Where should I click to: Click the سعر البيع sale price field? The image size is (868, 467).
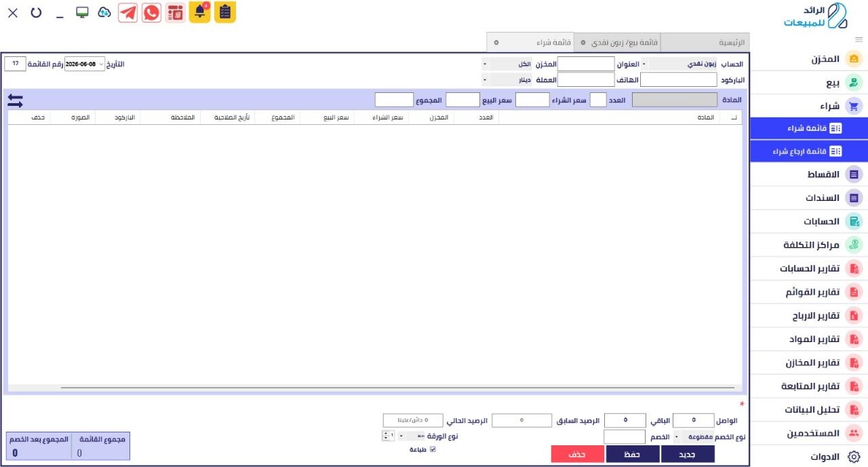[x=463, y=100]
